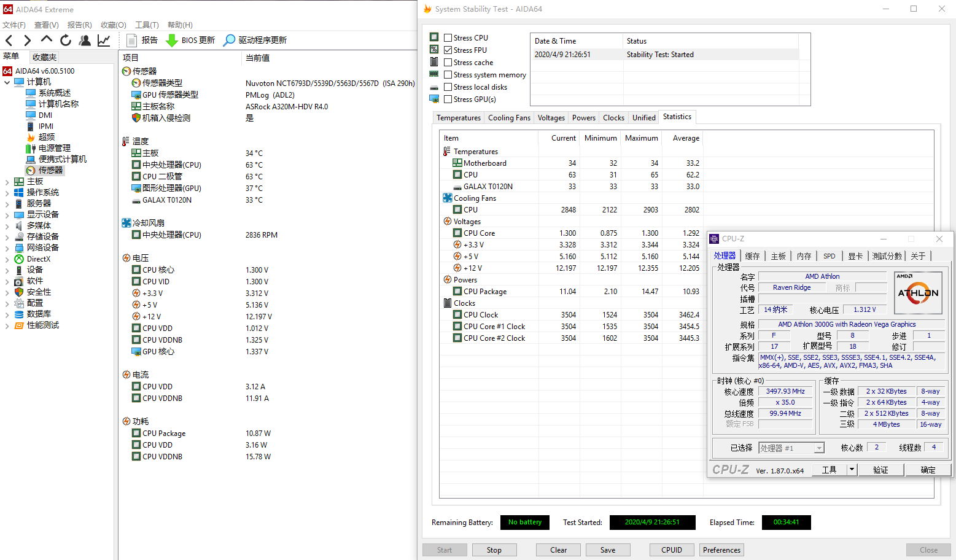Click the green BIOS update arrow icon
956x560 pixels.
[x=172, y=41]
